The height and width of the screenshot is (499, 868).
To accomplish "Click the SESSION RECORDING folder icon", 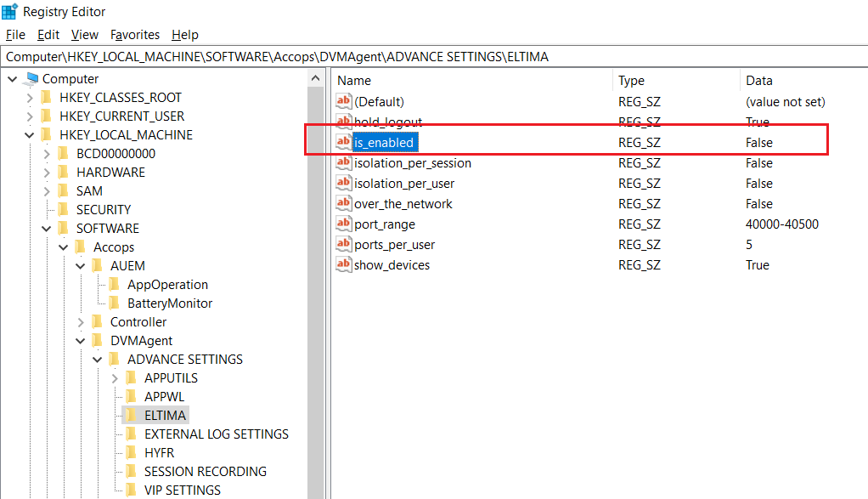I will (132, 472).
